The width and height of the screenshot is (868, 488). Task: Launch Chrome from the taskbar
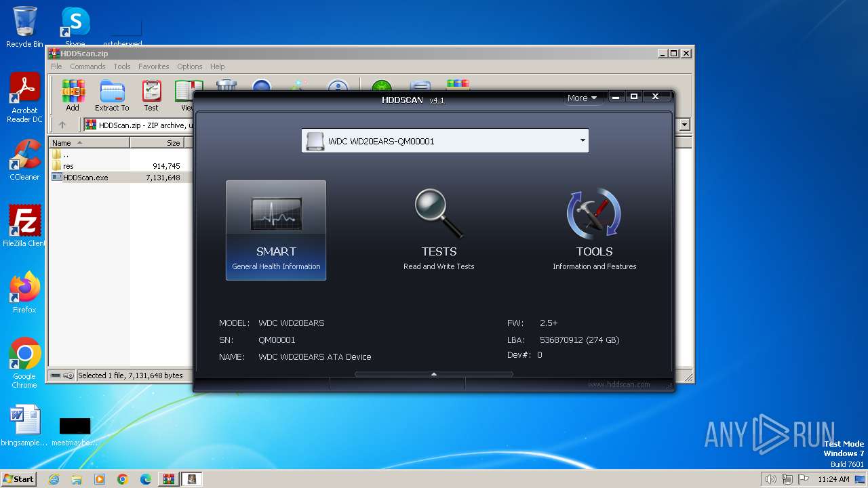123,479
